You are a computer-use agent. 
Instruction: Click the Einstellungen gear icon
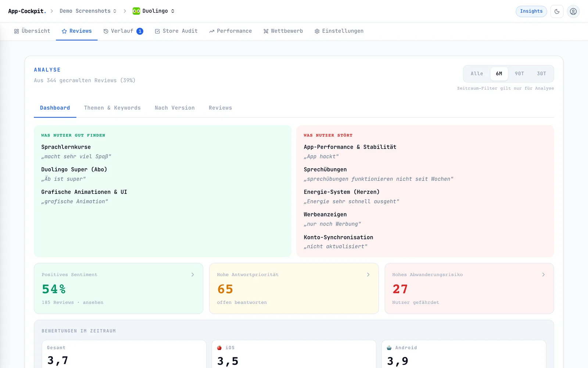click(317, 31)
